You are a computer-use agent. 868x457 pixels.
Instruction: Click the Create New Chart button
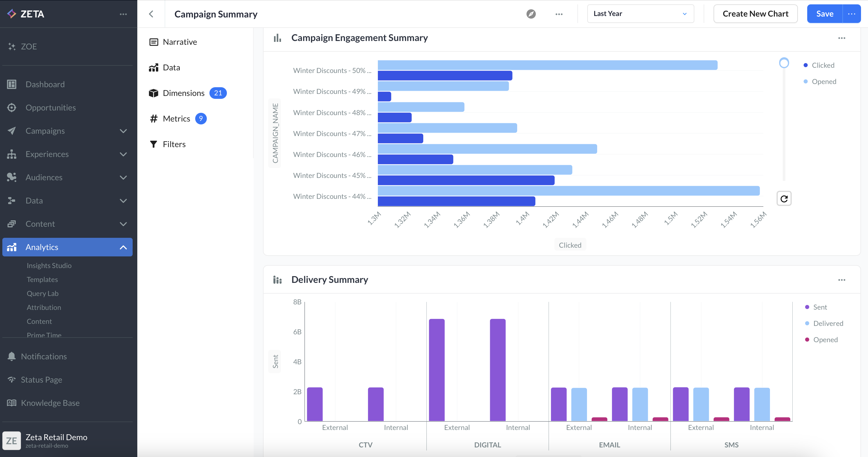755,14
